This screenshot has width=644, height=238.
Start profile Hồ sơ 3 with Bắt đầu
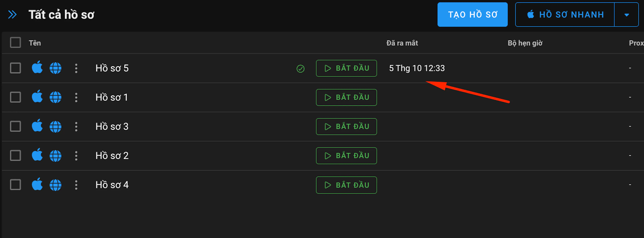(x=346, y=127)
